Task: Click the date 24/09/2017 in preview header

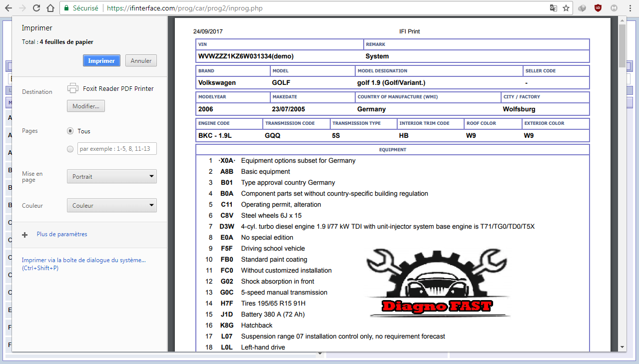Action: 208,31
